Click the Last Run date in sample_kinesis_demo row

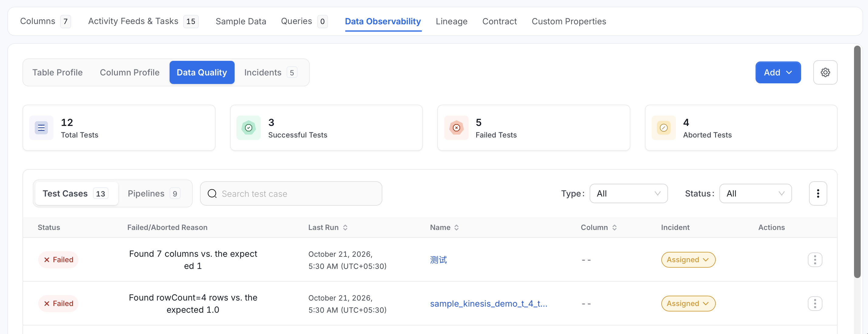pos(347,304)
